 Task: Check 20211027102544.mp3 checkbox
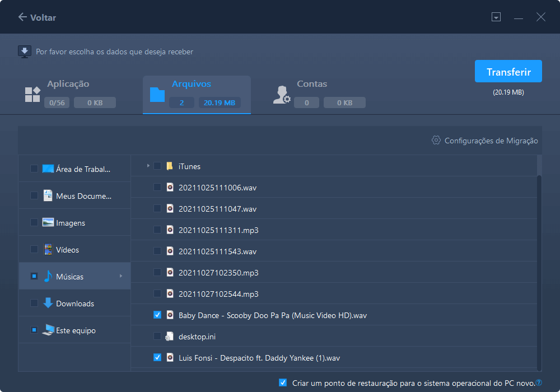157,293
